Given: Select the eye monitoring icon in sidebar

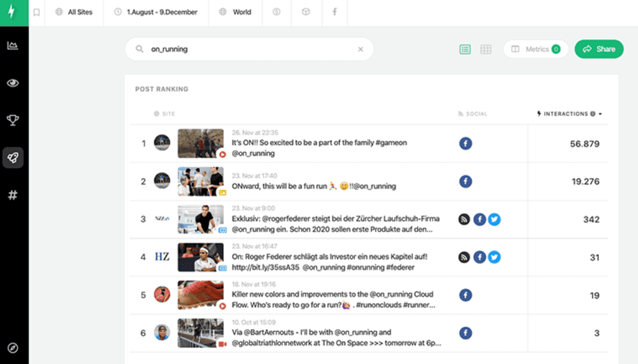Looking at the screenshot, I should point(13,82).
